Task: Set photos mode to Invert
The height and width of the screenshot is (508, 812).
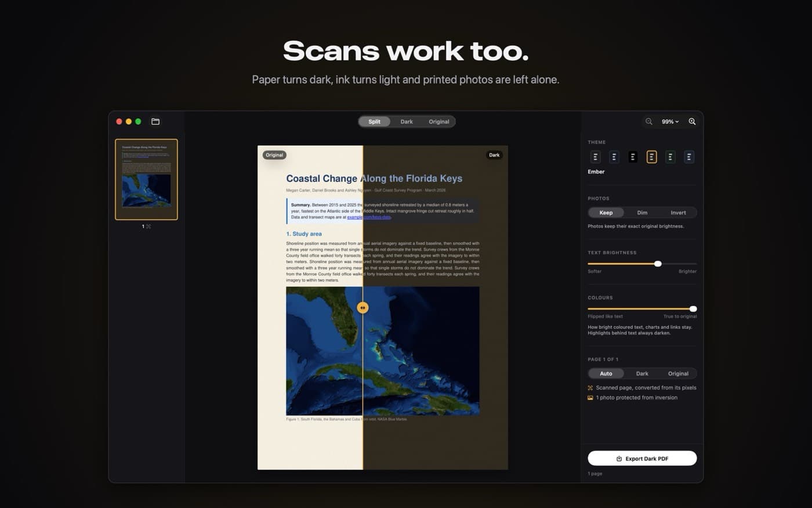Action: (678, 212)
